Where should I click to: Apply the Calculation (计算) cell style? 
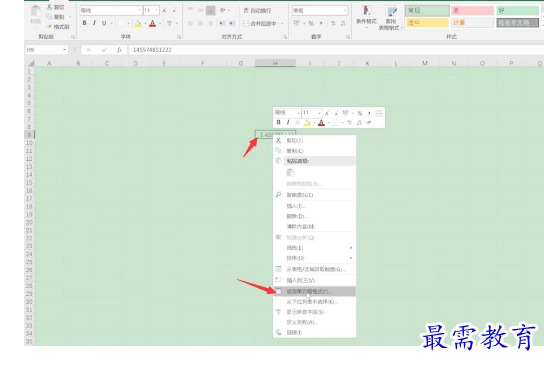[x=472, y=23]
